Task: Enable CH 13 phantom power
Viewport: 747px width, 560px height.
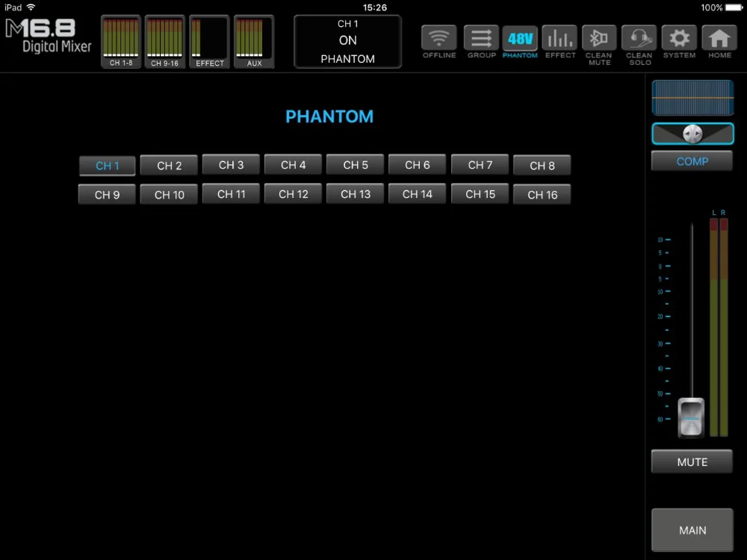Action: tap(356, 194)
